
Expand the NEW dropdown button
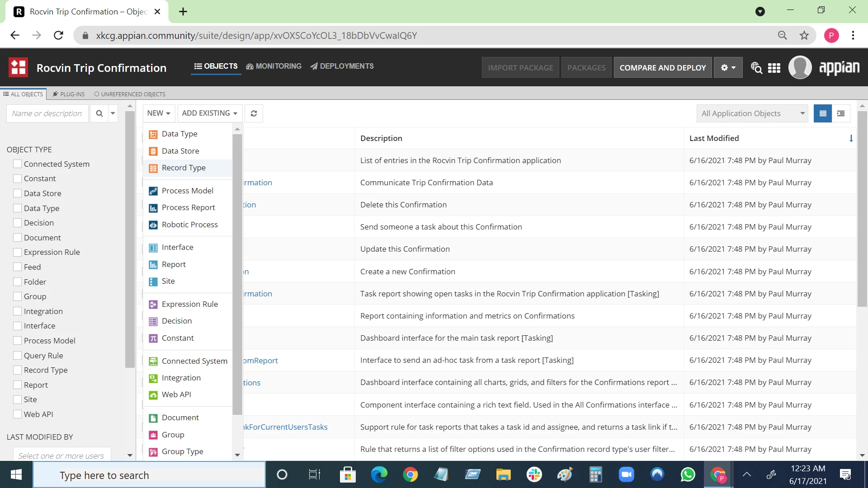point(159,113)
